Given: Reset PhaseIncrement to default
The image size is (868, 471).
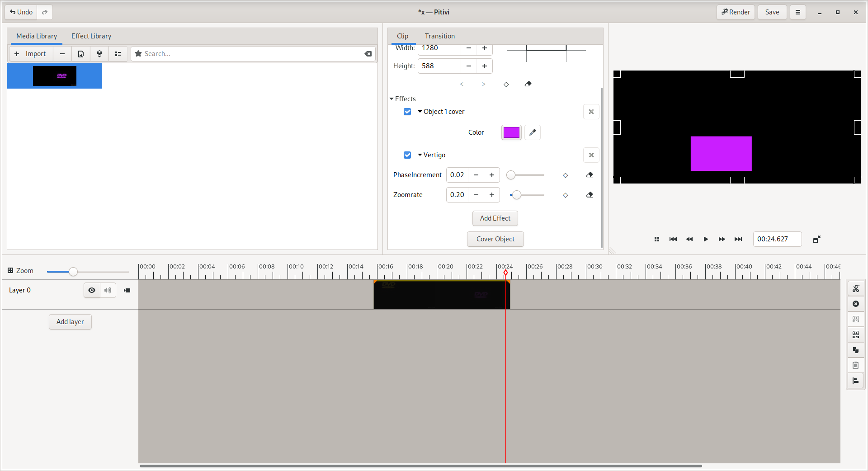Looking at the screenshot, I should pos(590,175).
